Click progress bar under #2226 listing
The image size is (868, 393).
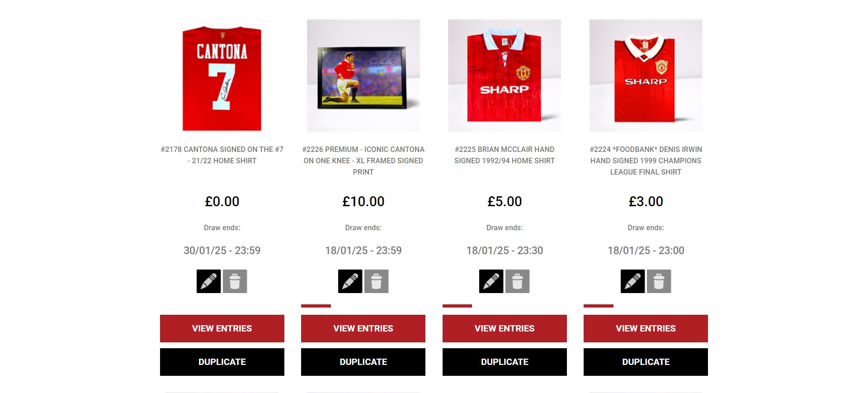coord(363,306)
